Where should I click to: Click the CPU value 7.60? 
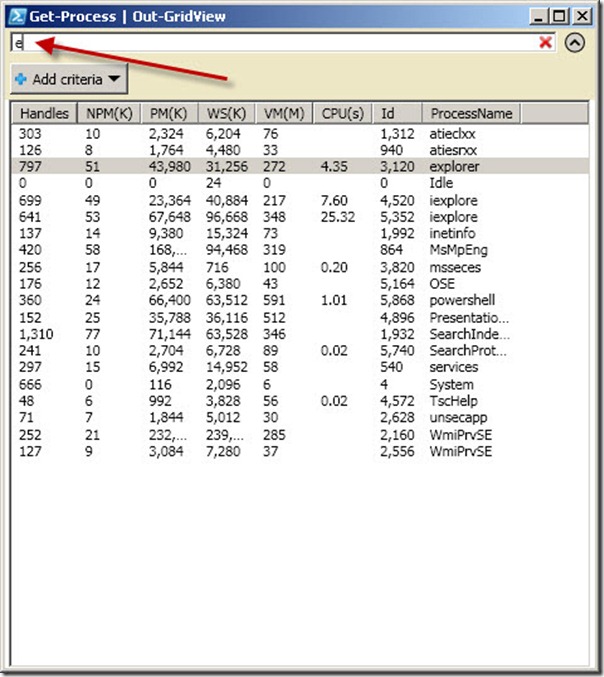click(334, 200)
